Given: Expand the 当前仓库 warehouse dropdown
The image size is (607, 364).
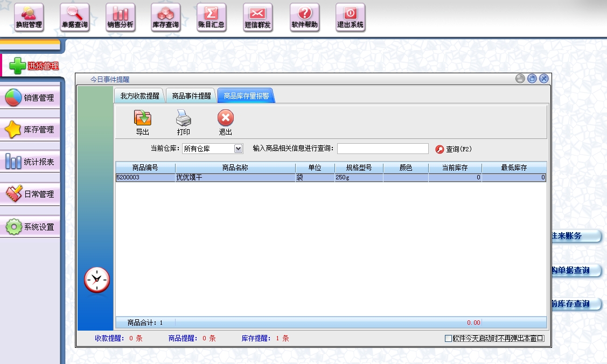Looking at the screenshot, I should pos(238,149).
